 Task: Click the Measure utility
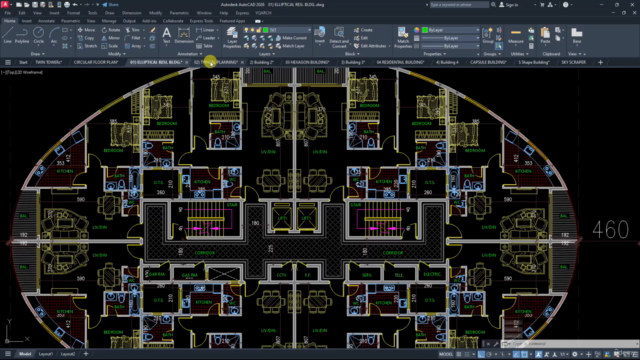pyautogui.click(x=516, y=36)
